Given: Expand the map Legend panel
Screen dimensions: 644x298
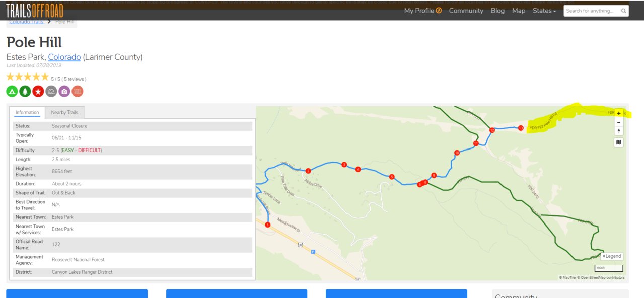Looking at the screenshot, I should tap(612, 256).
